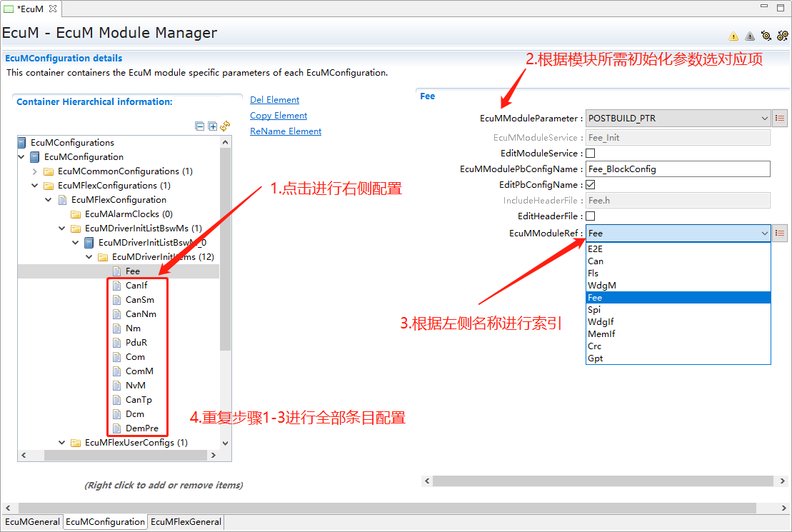This screenshot has height=532, width=792.
Task: Click the refresh tree arrows icon
Action: tap(225, 126)
